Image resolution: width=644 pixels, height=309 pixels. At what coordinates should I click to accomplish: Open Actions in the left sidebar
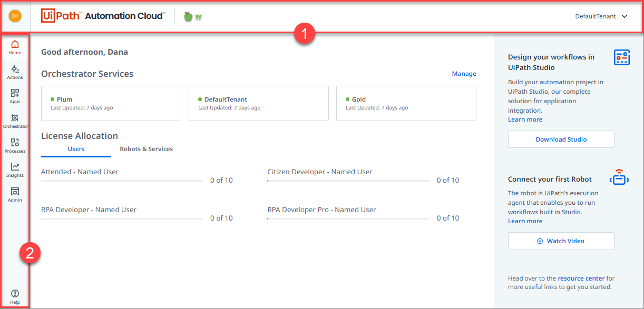[15, 72]
